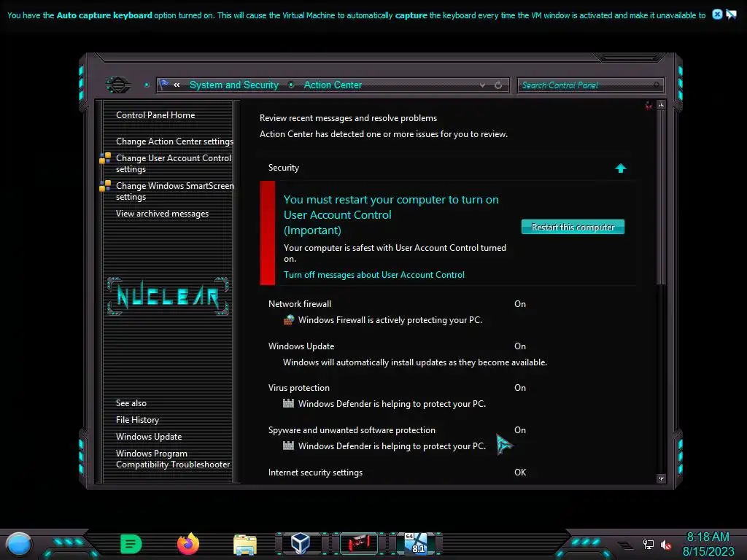The width and height of the screenshot is (747, 560).
Task: Select Action Center breadcrumb
Action: pyautogui.click(x=333, y=85)
